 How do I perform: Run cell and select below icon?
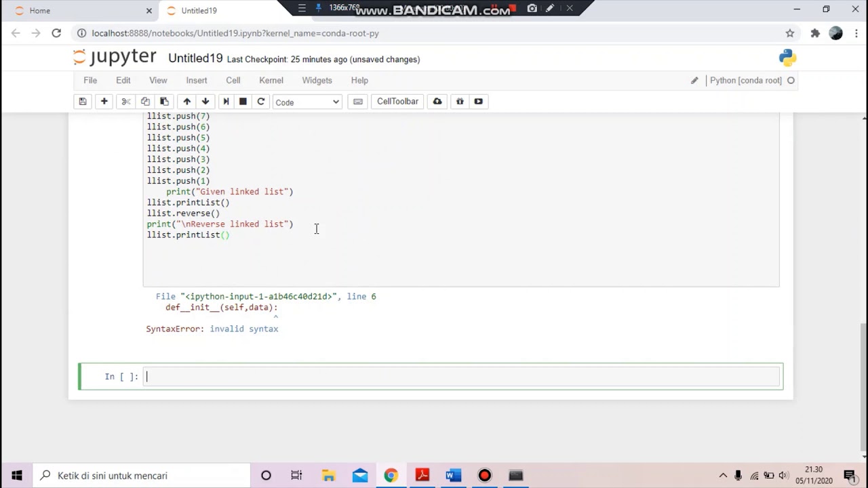pyautogui.click(x=226, y=102)
